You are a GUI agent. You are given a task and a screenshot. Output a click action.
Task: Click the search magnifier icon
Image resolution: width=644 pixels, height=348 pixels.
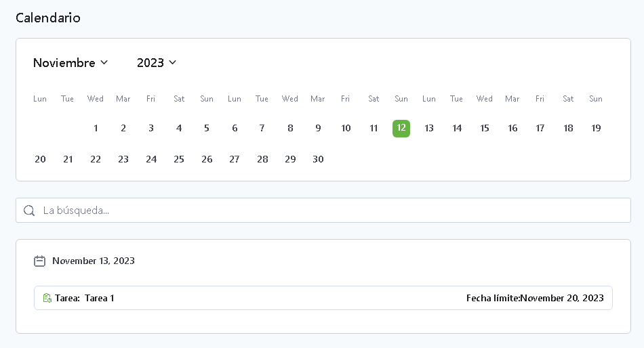[x=29, y=211]
